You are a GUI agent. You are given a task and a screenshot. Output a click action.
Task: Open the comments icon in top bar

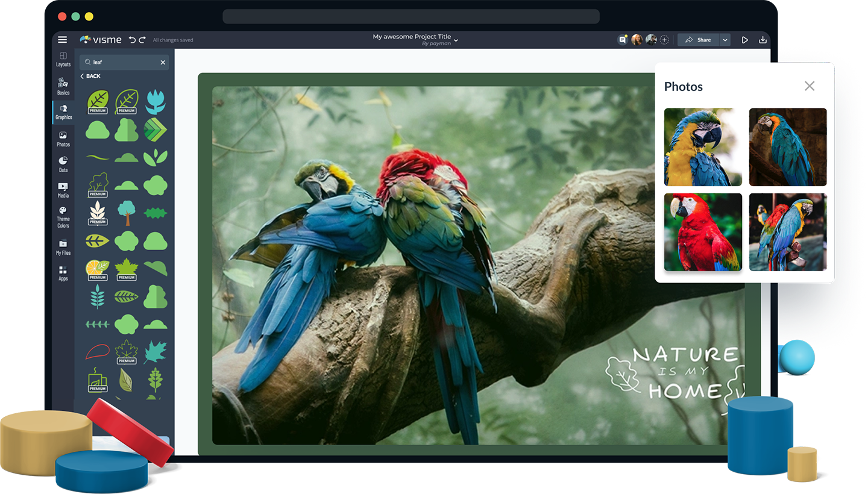(622, 40)
